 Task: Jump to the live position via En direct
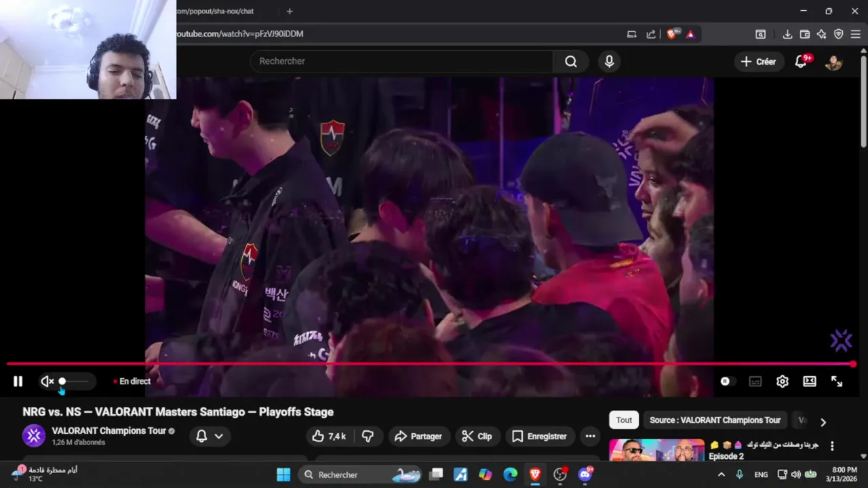tap(132, 382)
